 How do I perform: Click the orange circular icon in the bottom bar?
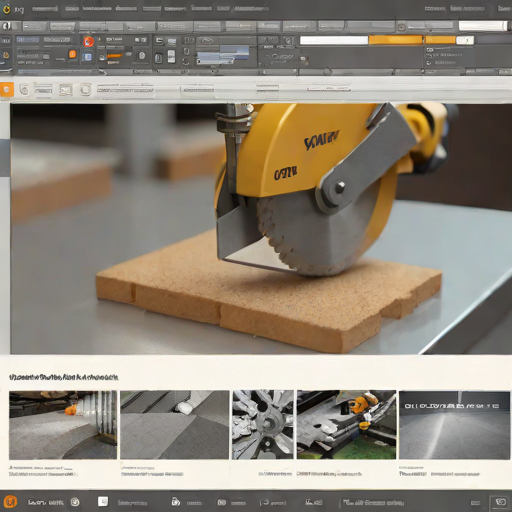pyautogui.click(x=10, y=501)
